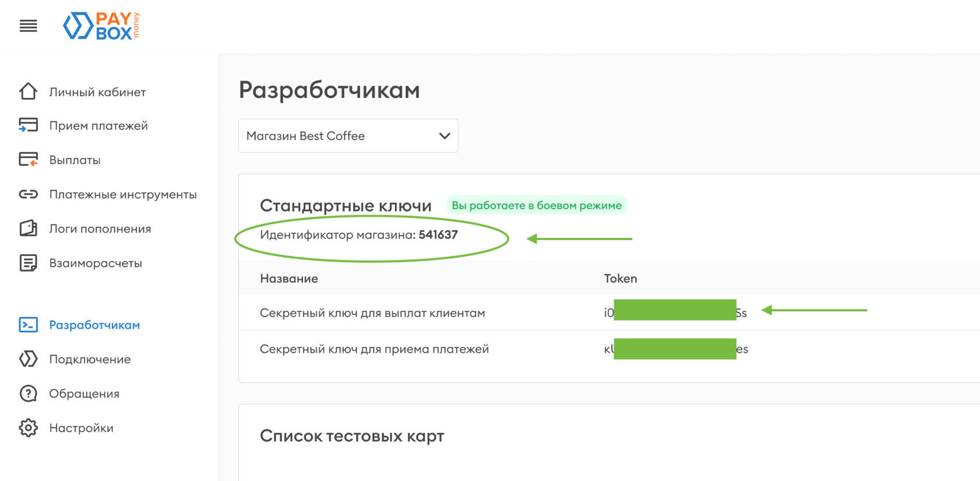The height and width of the screenshot is (481, 980).
Task: Click the chevron arrow in shop selector
Action: [x=444, y=136]
